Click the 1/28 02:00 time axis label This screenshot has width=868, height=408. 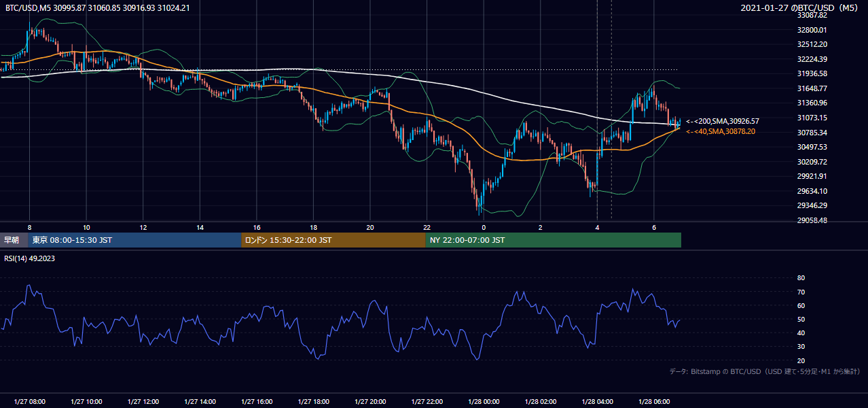click(541, 402)
